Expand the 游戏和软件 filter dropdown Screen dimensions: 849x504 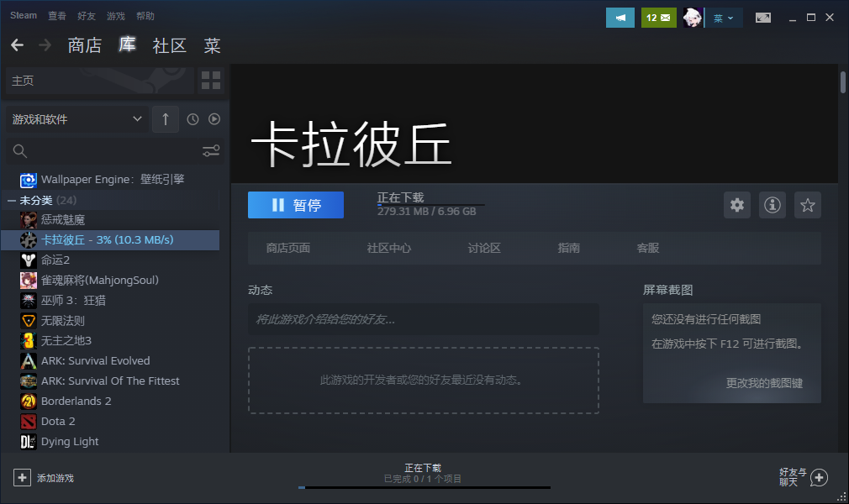pyautogui.click(x=76, y=119)
